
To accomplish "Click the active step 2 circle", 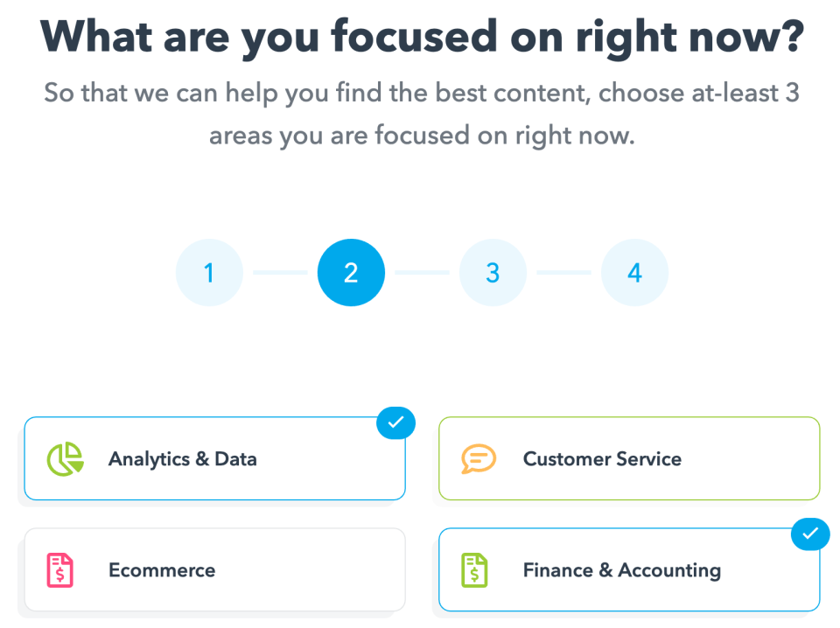I will (351, 273).
